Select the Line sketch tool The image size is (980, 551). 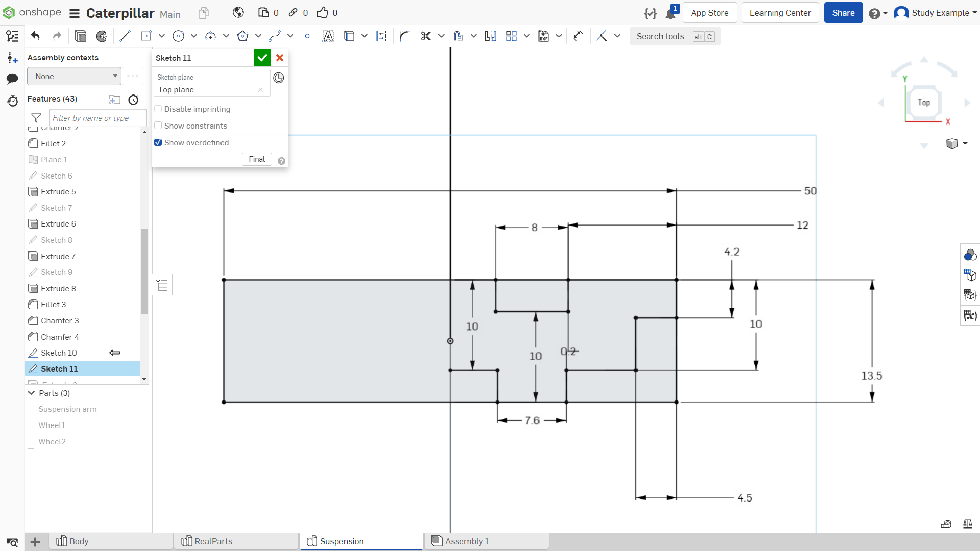(125, 36)
